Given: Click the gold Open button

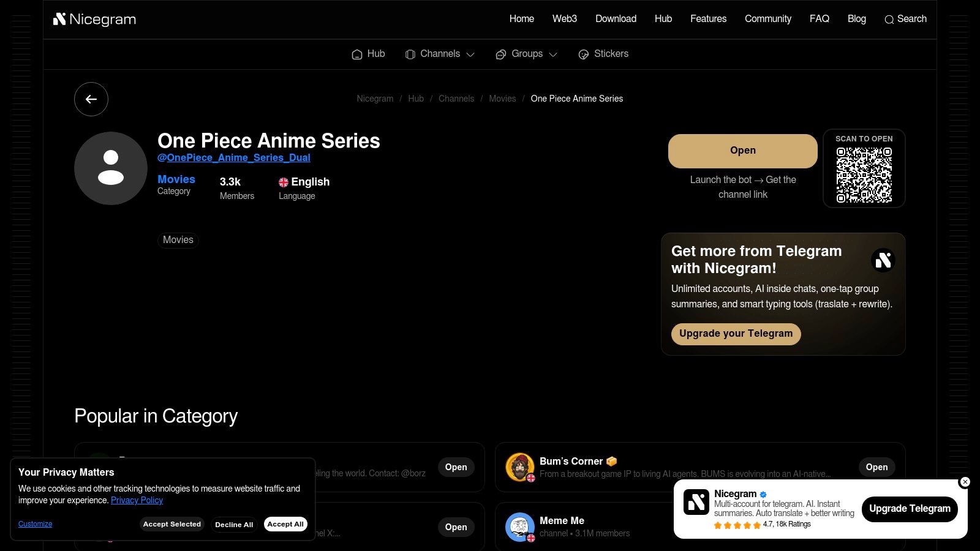Looking at the screenshot, I should 743,151.
